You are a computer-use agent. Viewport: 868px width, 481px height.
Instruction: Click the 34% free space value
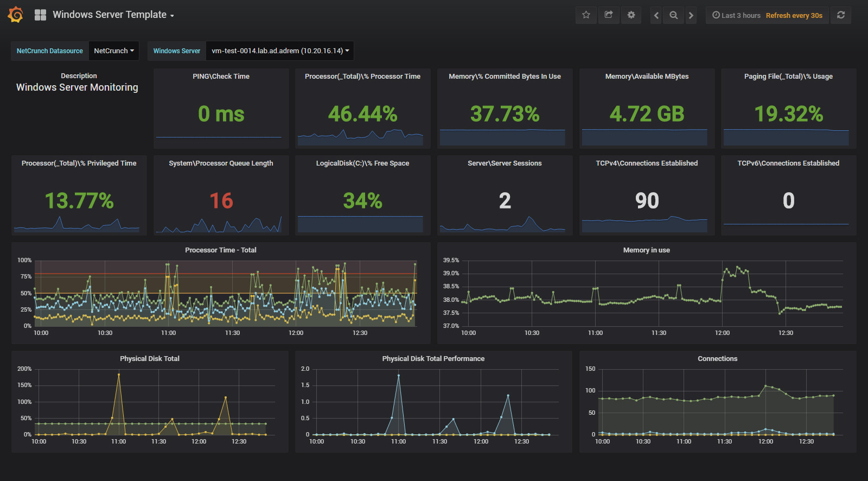[363, 201]
